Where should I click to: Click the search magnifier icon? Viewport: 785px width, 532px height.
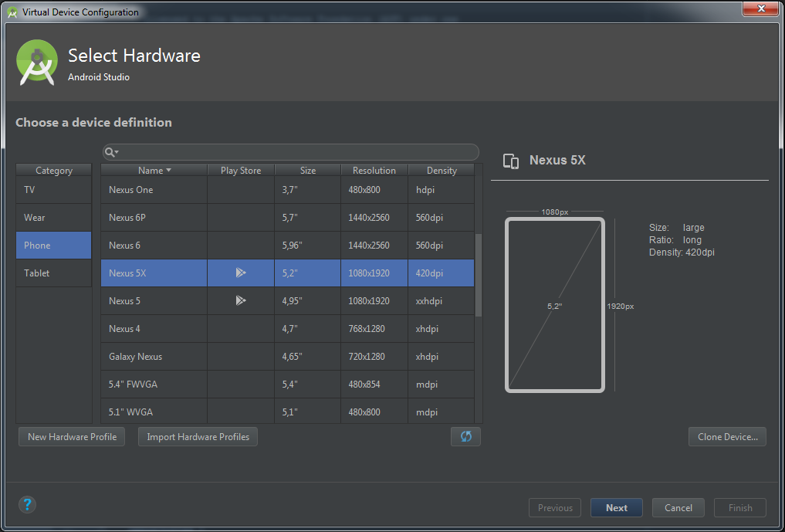pos(111,152)
